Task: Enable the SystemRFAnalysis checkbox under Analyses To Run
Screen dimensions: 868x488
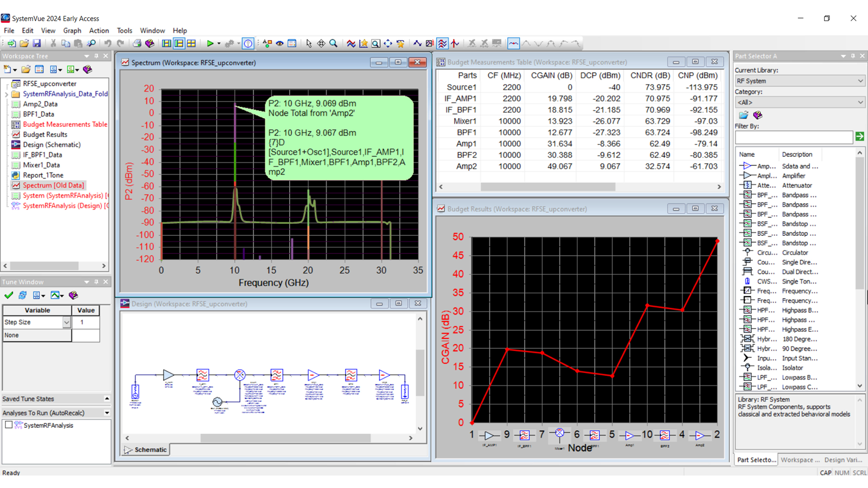Action: (8, 425)
